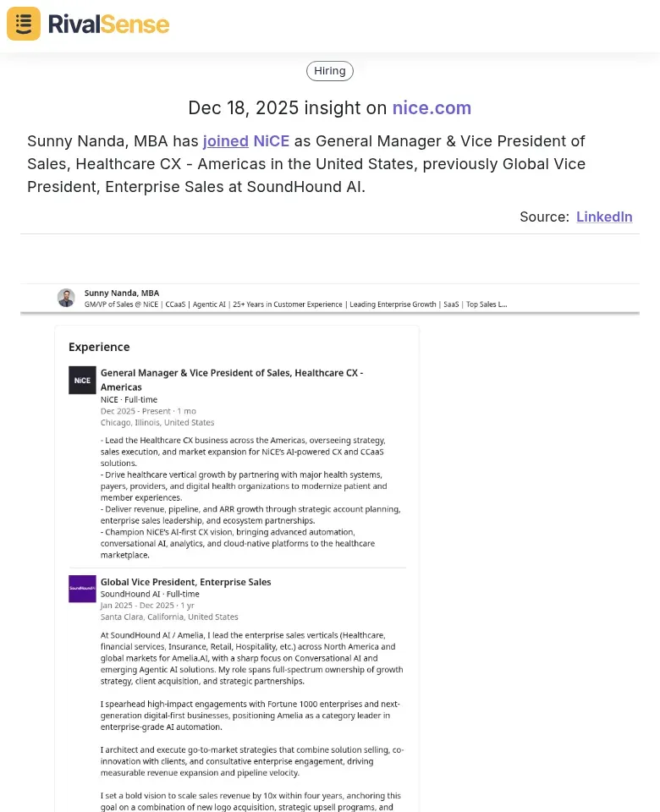Click the RivalSense wordmark text
The height and width of the screenshot is (812, 660).
pos(108,24)
